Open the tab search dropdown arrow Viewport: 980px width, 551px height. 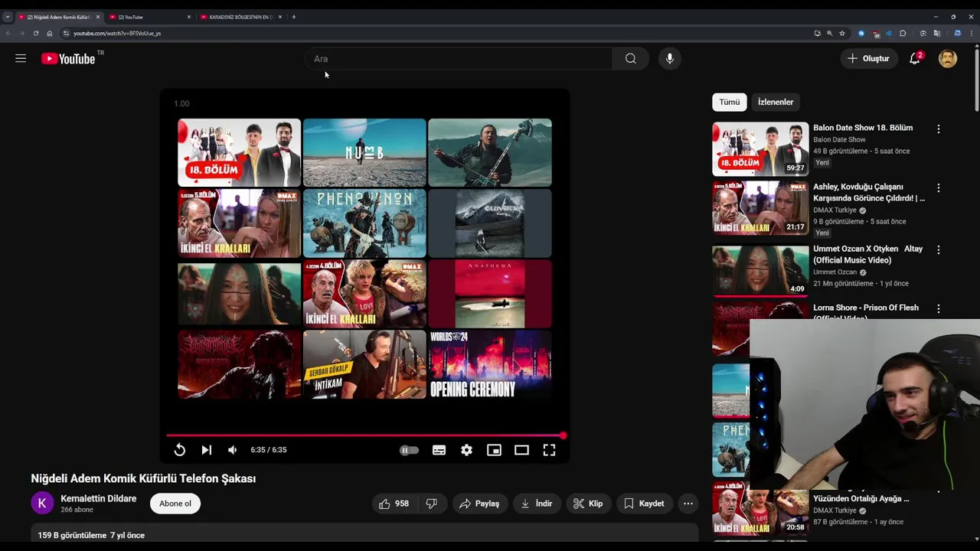coord(7,17)
